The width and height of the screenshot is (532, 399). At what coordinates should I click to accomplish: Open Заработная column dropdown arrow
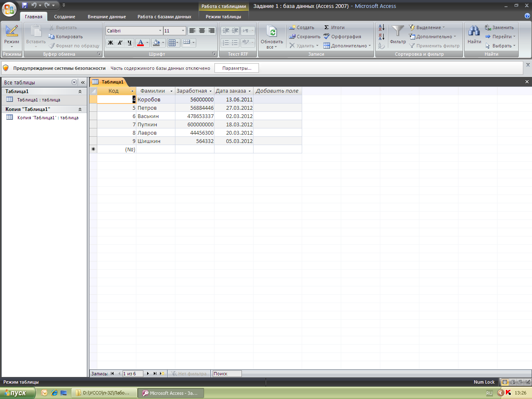210,91
